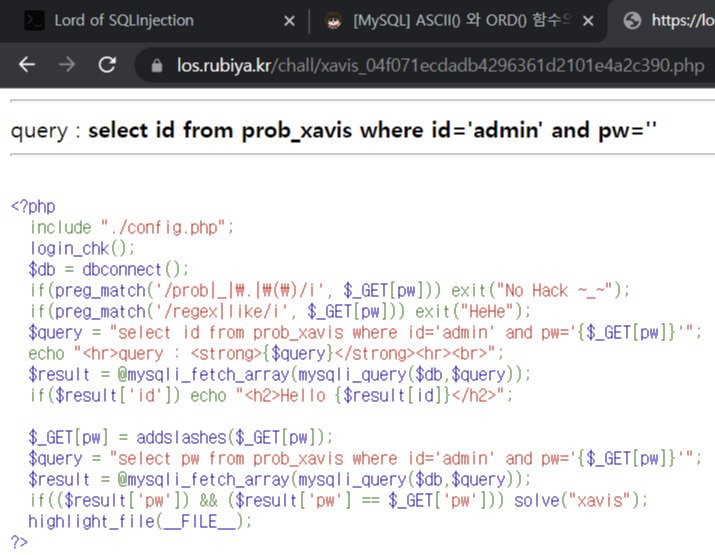
Task: Click the first '$query = "select id from' line
Action: coord(365,332)
